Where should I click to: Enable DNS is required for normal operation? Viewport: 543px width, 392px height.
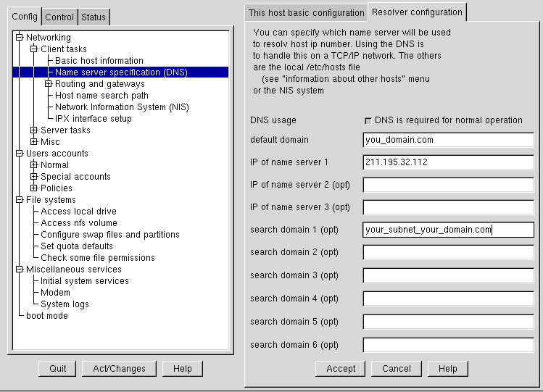point(368,121)
